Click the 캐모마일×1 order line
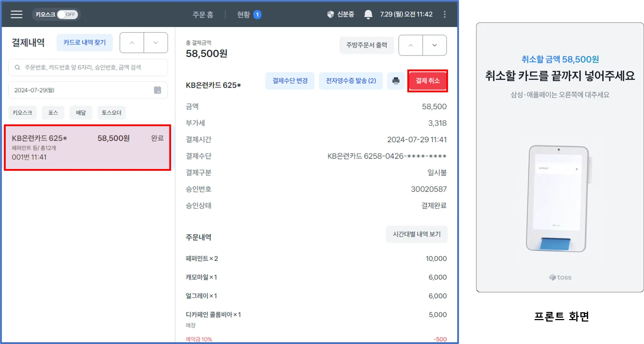This screenshot has width=644, height=344. coord(316,277)
